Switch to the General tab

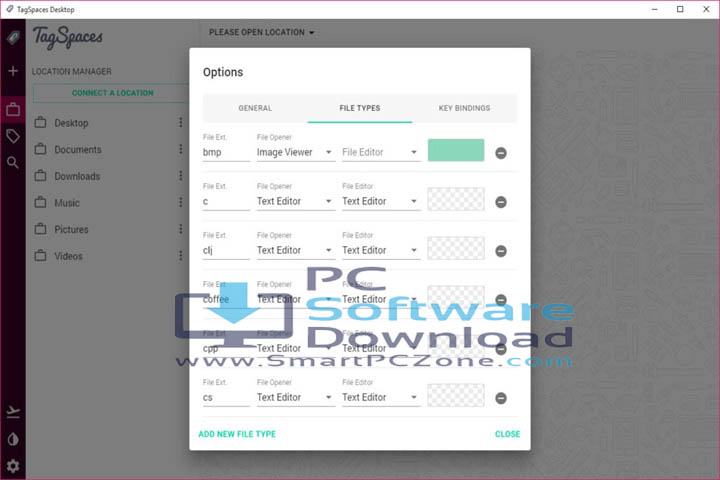coord(255,108)
